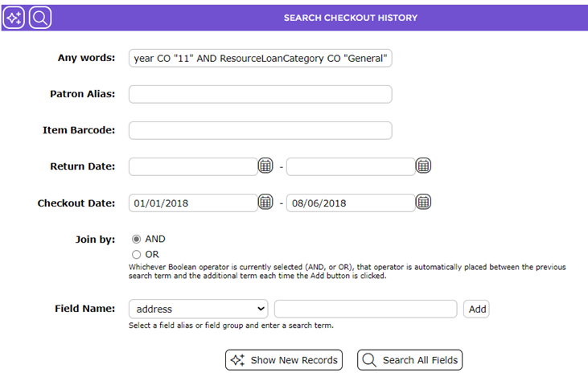Focus the Return Date end field
Viewport: 588px width, 381px height.
(351, 166)
